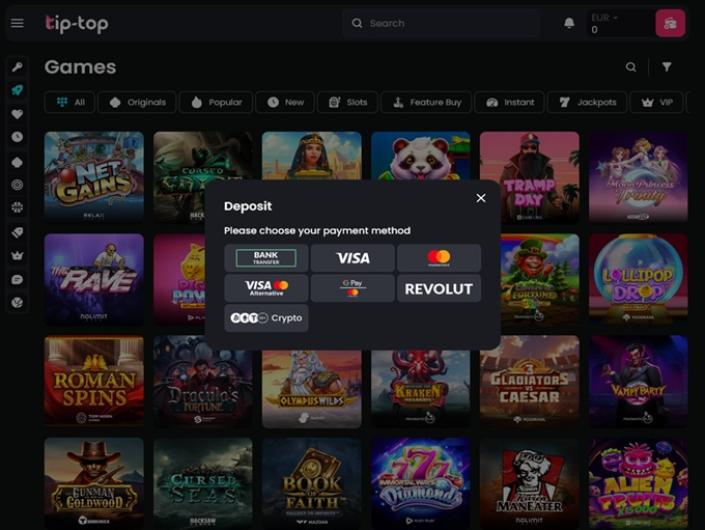Open the Jackpots category tab

587,102
